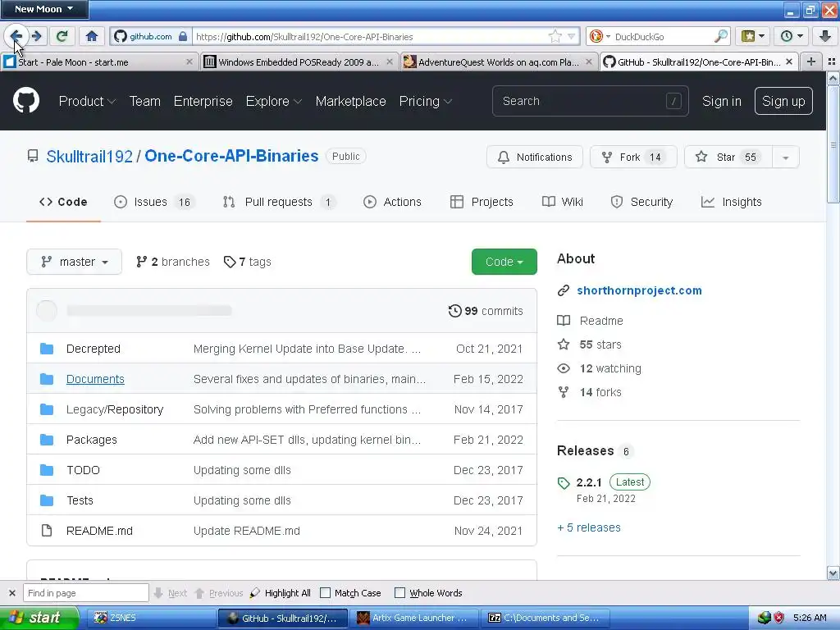Viewport: 840px width, 630px height.
Task: Click the branches icon beside 2 branches
Action: pyautogui.click(x=141, y=262)
